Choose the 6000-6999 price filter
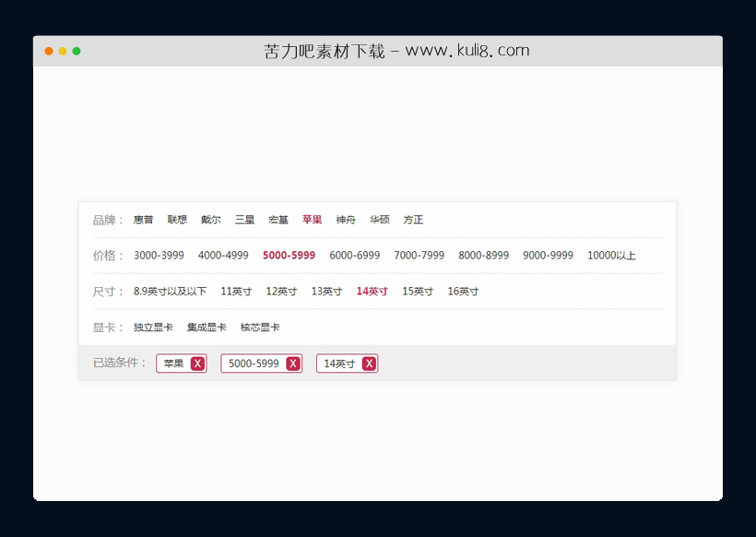The width and height of the screenshot is (756, 537). point(353,256)
